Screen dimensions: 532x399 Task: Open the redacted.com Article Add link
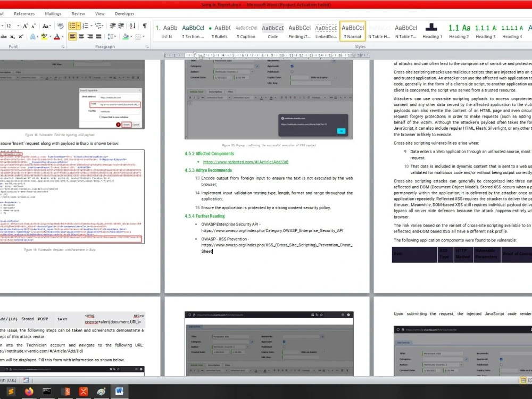coord(246,162)
